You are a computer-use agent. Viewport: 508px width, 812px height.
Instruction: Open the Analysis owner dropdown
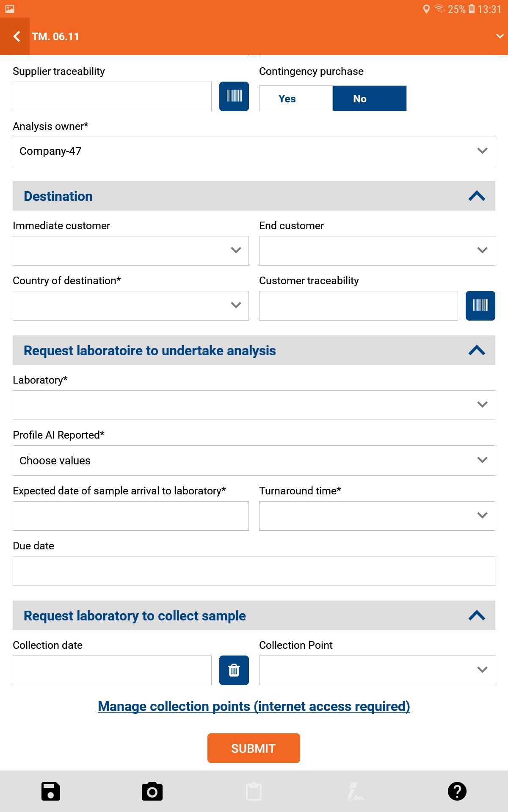254,151
